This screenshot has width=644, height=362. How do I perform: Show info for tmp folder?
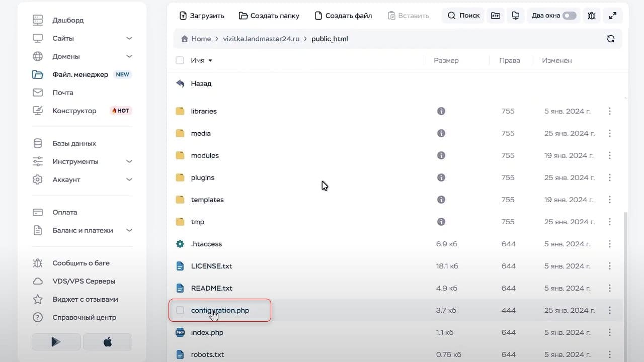click(441, 222)
